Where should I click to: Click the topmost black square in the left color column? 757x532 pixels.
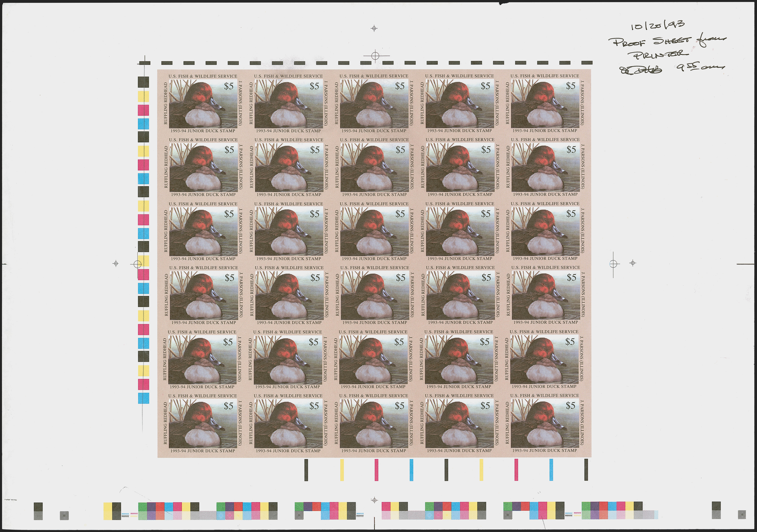pos(143,82)
